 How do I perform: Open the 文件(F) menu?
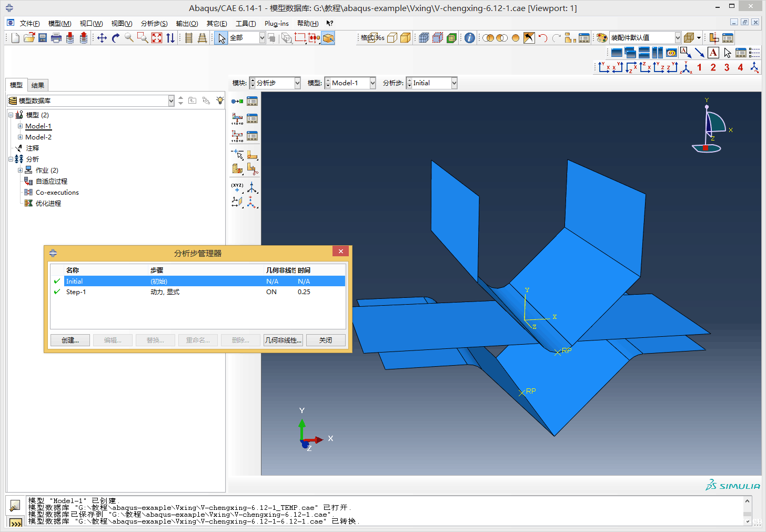[29, 24]
